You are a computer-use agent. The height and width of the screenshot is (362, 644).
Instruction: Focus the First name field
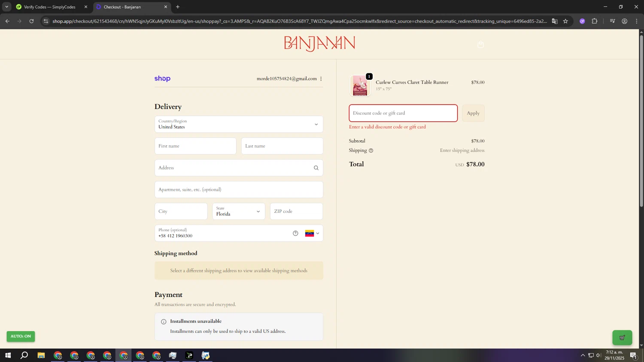click(x=195, y=146)
